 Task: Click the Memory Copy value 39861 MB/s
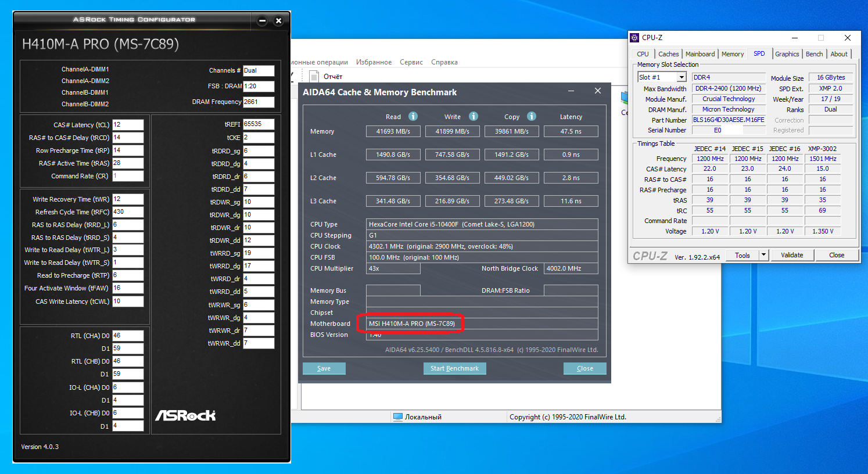[511, 131]
